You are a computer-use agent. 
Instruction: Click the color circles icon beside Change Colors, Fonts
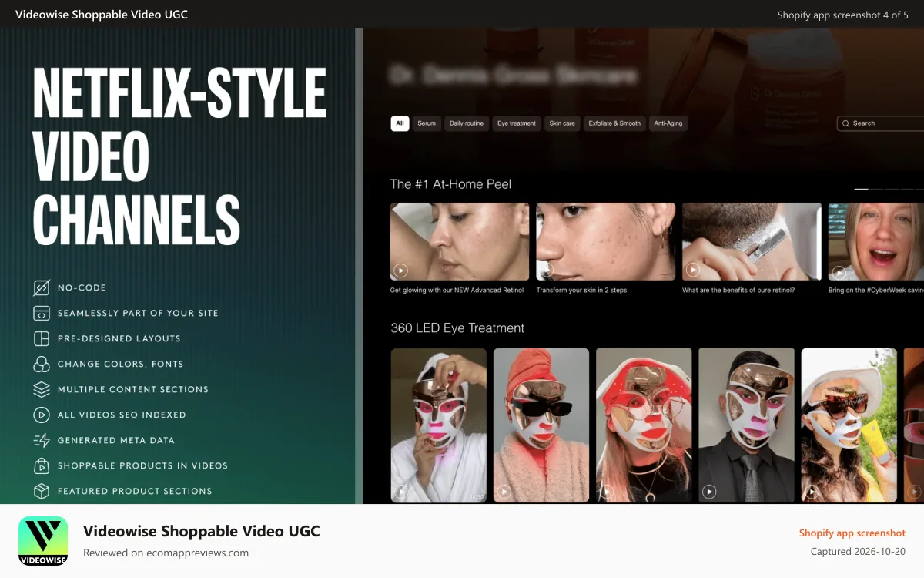42,365
